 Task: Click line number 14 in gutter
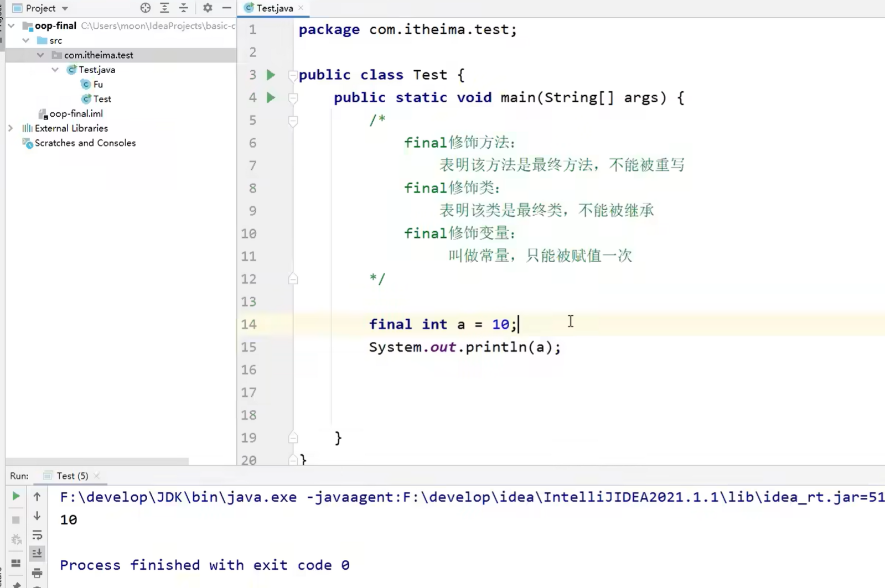coord(249,324)
